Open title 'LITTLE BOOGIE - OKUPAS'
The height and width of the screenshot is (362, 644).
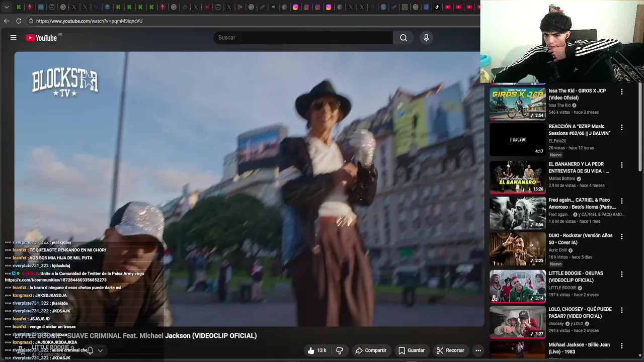[576, 277]
